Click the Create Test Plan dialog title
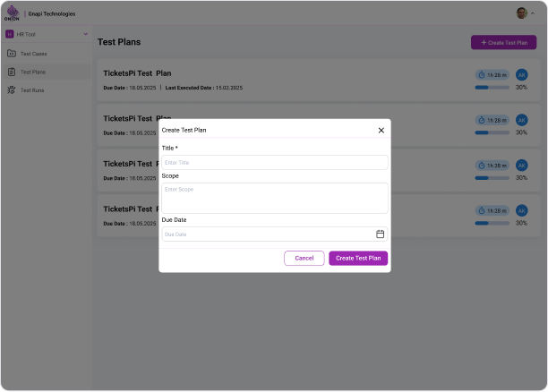Screen dimensions: 548x392 [184, 130]
